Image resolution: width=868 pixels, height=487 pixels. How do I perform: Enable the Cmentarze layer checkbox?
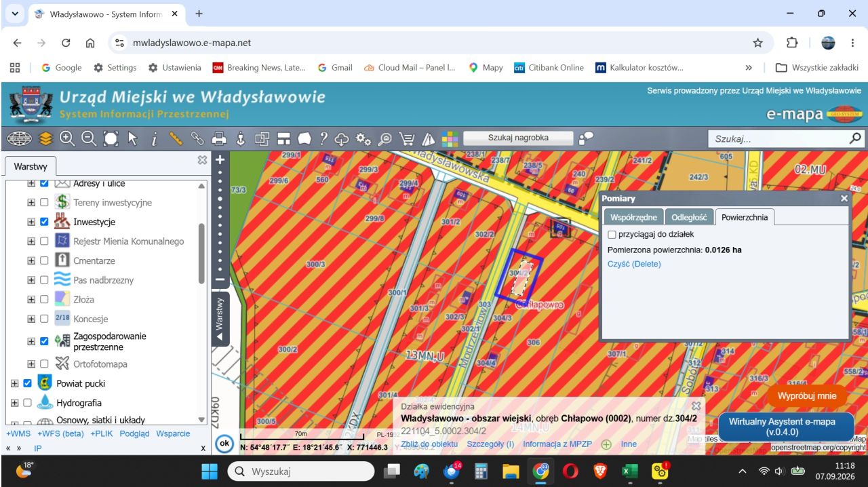[x=44, y=260]
